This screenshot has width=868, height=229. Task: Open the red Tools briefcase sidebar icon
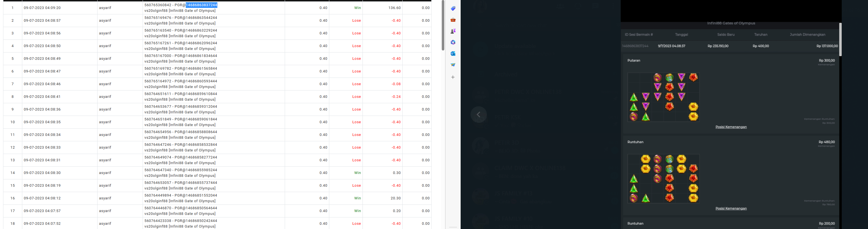453,20
